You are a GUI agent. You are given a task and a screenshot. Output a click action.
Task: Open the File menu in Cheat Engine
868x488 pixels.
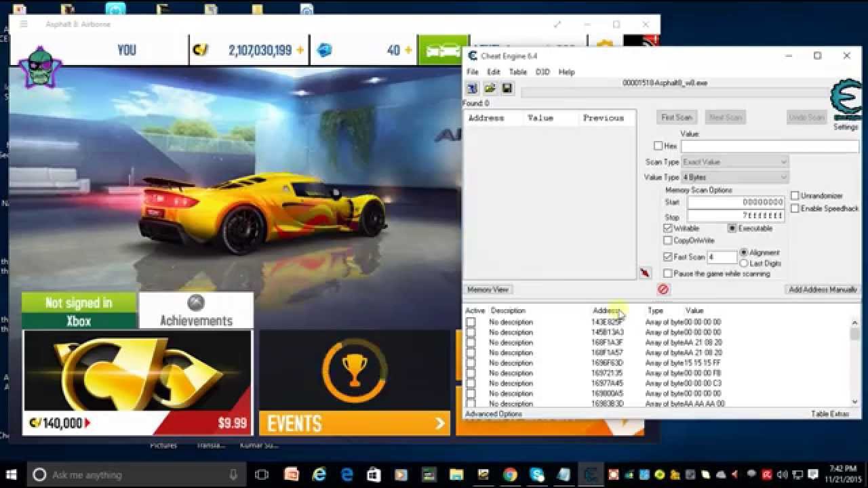473,72
